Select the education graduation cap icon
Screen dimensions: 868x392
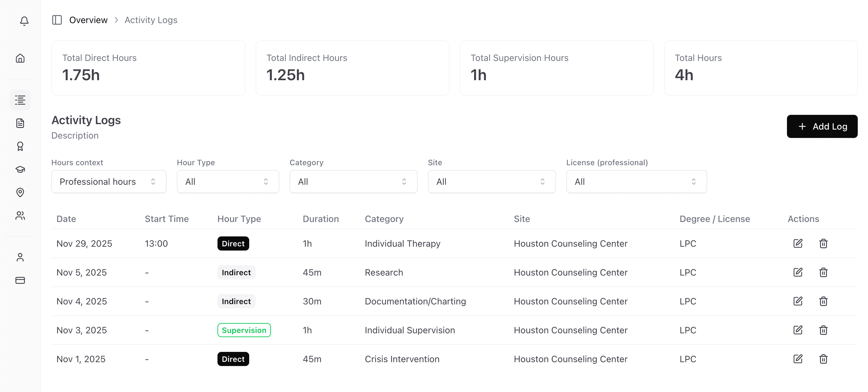point(20,169)
